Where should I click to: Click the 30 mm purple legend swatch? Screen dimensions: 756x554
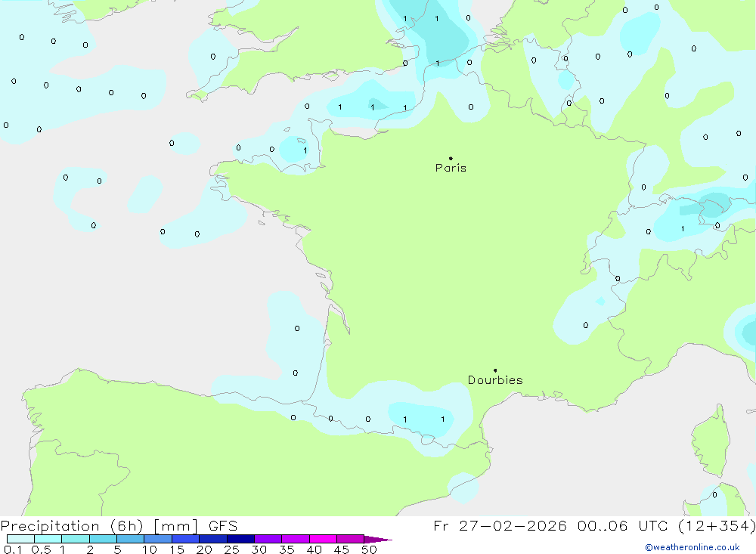(268, 539)
